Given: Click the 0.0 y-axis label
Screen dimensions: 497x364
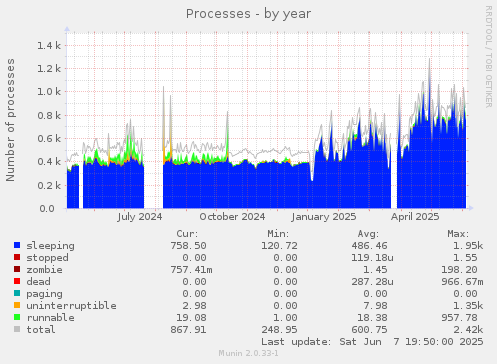Looking at the screenshot, I should pos(47,209).
